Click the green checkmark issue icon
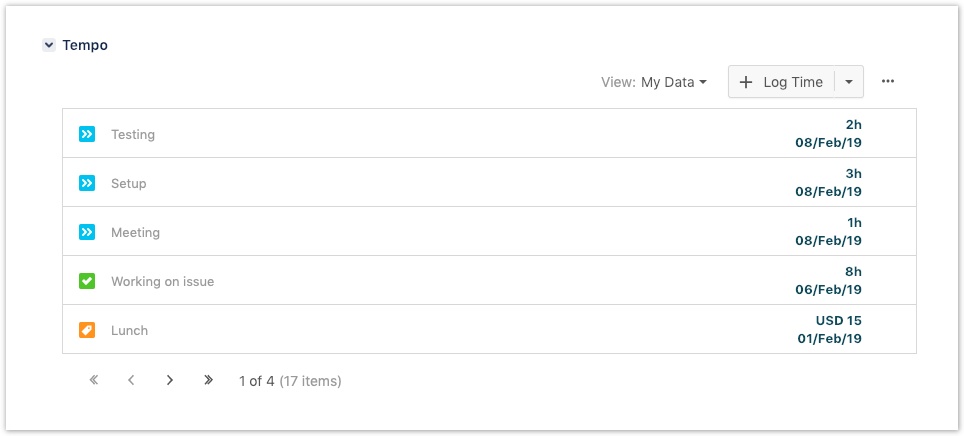 87,281
